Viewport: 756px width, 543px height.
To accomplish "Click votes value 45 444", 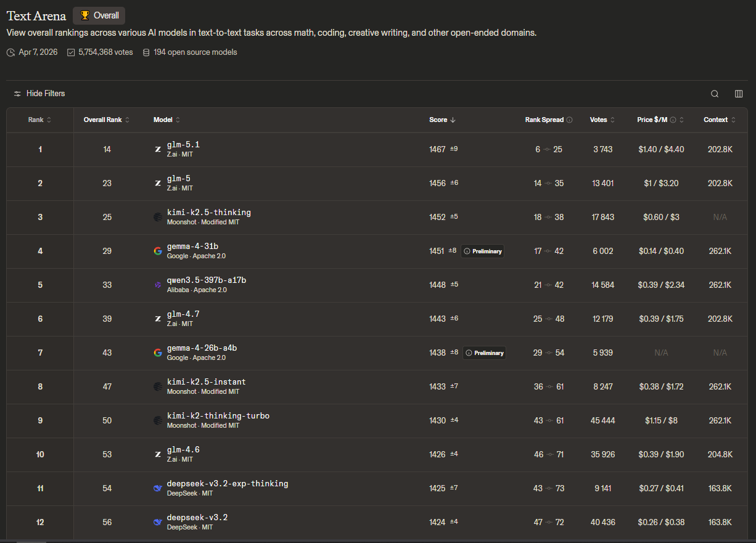I will coord(602,421).
